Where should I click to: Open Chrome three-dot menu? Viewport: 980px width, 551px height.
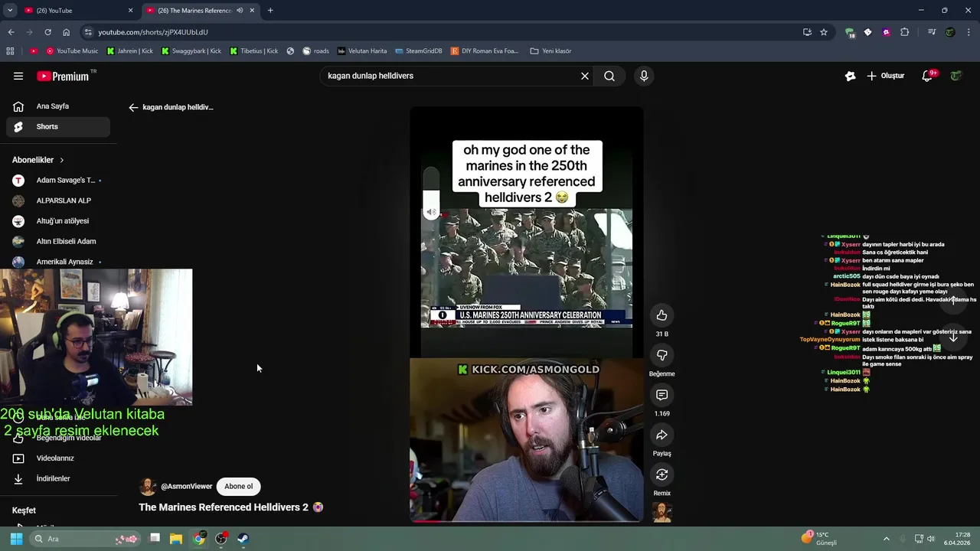point(969,32)
